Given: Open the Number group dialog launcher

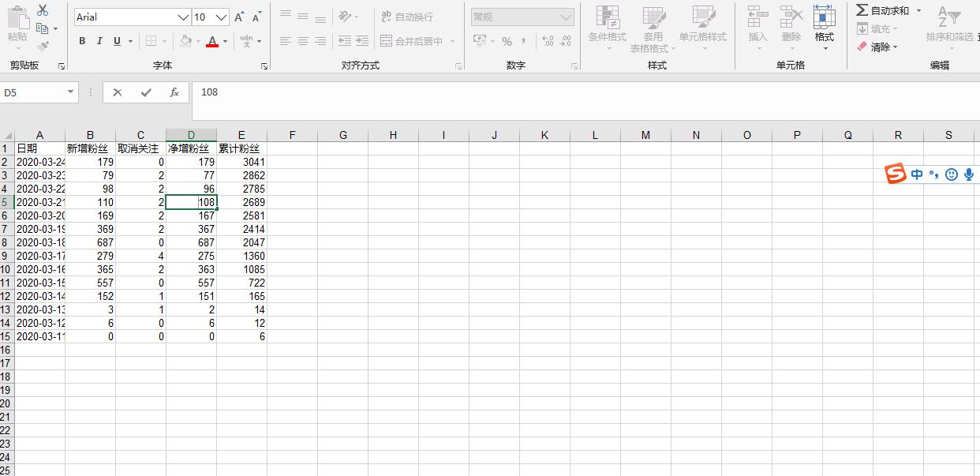Looking at the screenshot, I should (574, 66).
